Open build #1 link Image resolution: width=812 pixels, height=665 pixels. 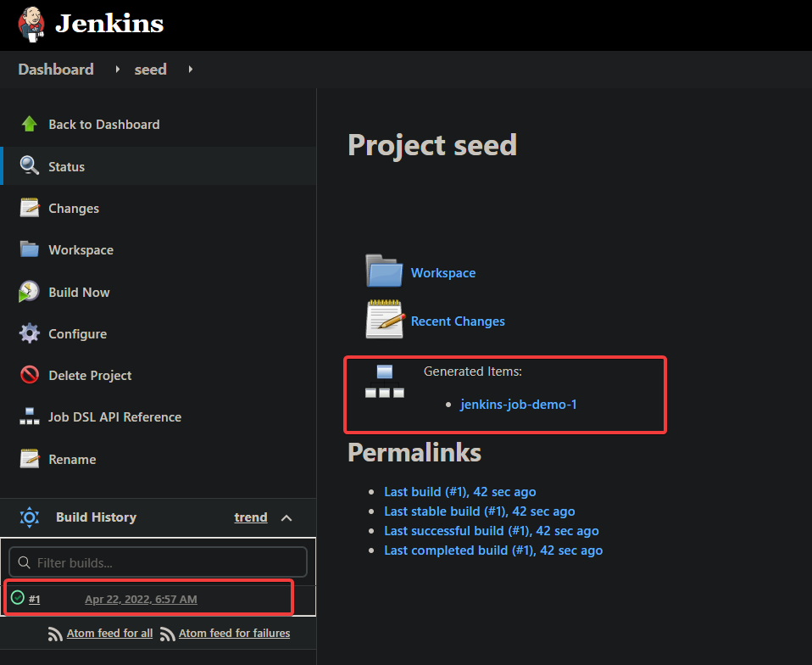(x=34, y=599)
